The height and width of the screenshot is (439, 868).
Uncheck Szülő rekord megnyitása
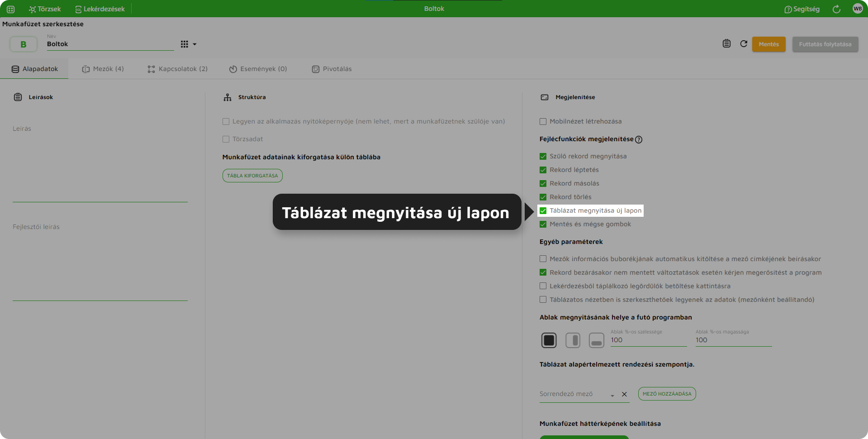[543, 156]
